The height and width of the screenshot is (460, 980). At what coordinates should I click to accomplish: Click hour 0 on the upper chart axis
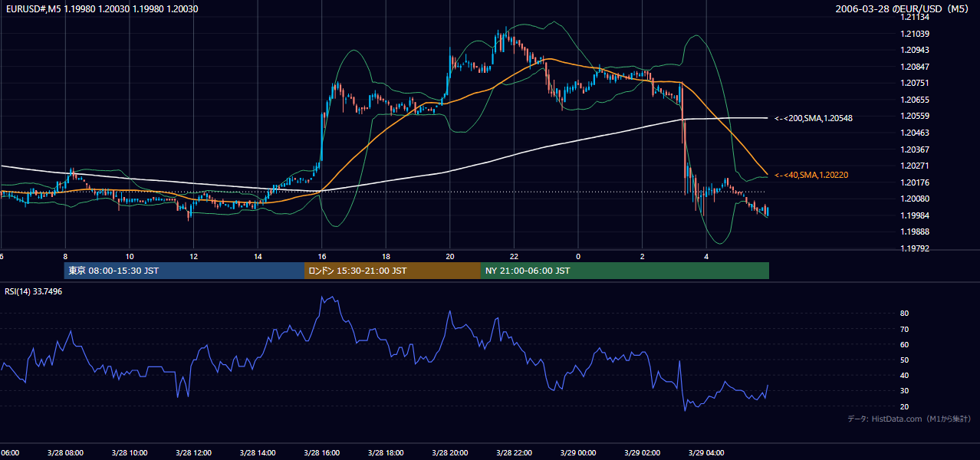click(x=578, y=256)
